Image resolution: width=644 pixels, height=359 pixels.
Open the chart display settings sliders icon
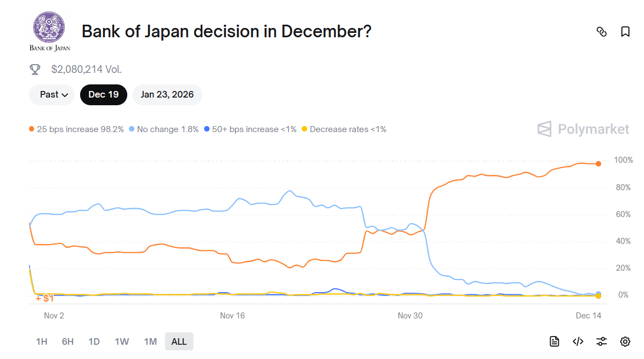tap(601, 341)
